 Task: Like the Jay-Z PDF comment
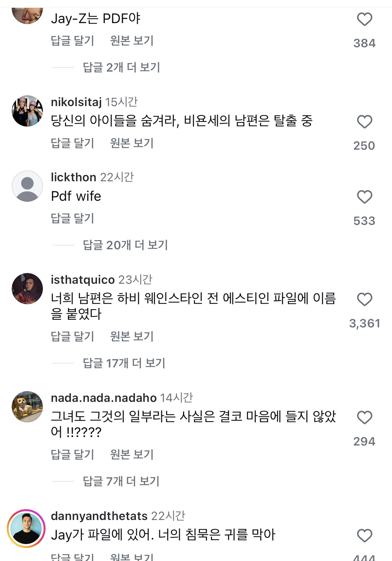coord(364,19)
